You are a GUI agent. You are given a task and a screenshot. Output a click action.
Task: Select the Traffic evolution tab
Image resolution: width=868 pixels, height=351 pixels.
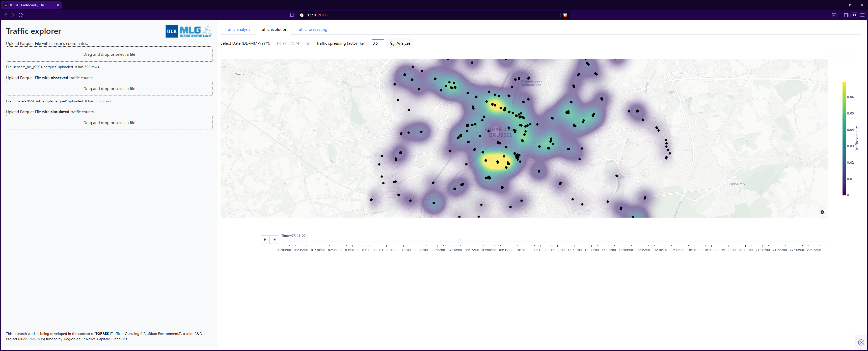273,30
